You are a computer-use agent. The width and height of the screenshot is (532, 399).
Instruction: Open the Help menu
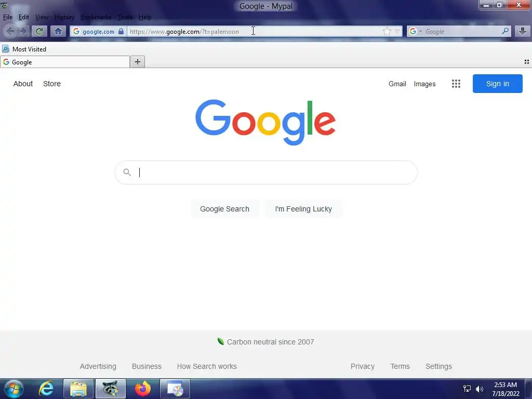coord(145,17)
